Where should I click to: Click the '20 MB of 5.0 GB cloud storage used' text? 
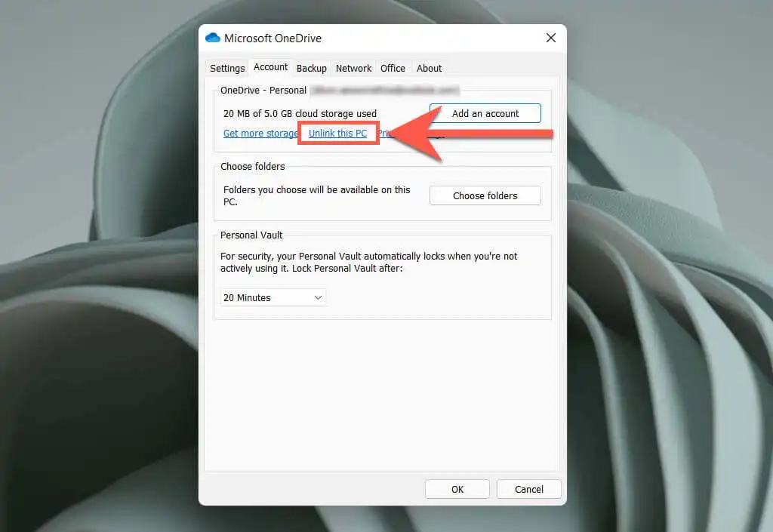point(300,113)
